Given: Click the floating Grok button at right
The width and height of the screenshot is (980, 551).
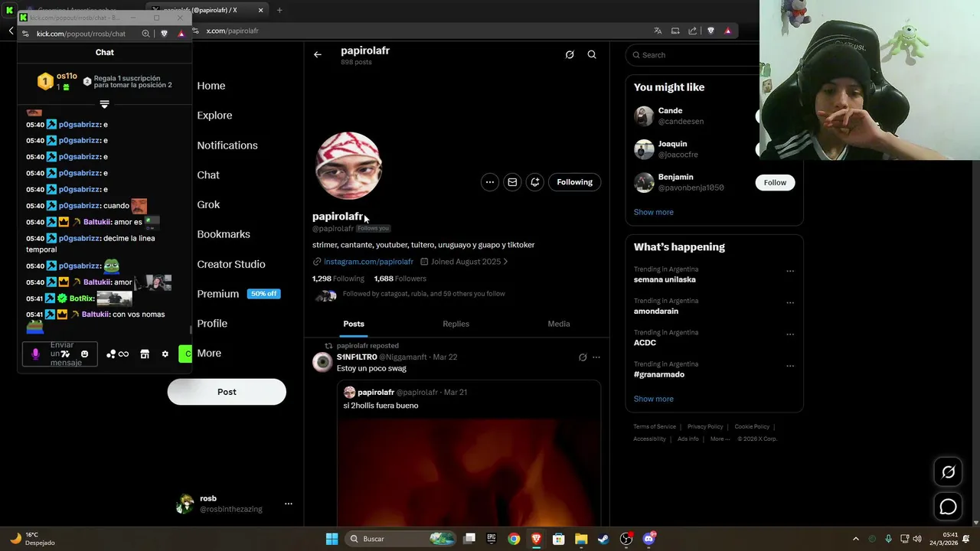Looking at the screenshot, I should [948, 472].
